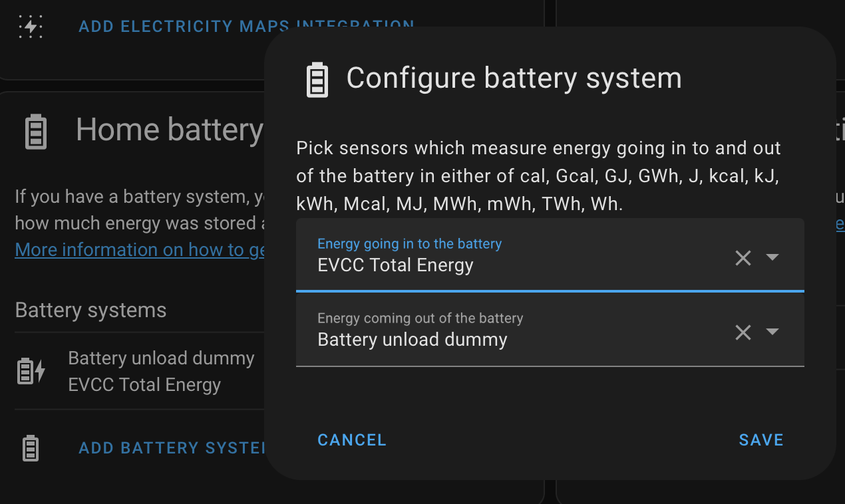Click the battery icon in the Configure dialog header
This screenshot has width=845, height=504.
317,79
